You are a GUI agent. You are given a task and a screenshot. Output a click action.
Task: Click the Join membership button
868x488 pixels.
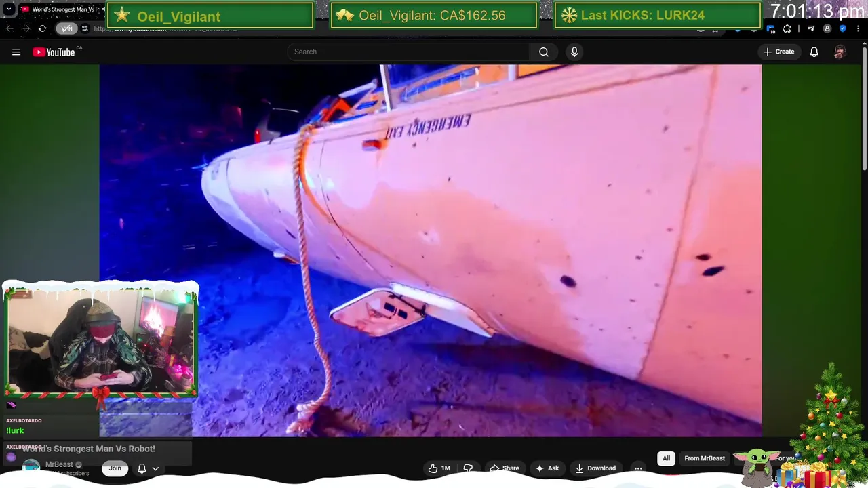point(115,468)
